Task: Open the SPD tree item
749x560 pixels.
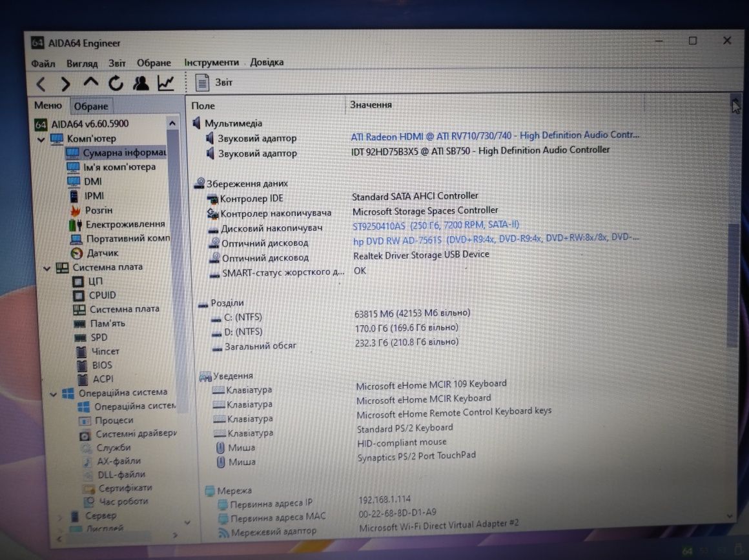Action: pyautogui.click(x=91, y=337)
